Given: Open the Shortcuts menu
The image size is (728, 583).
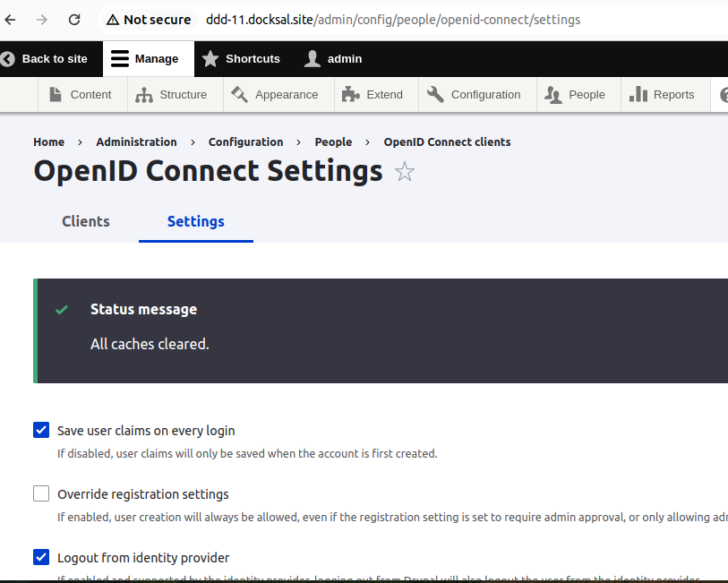Looking at the screenshot, I should point(241,58).
